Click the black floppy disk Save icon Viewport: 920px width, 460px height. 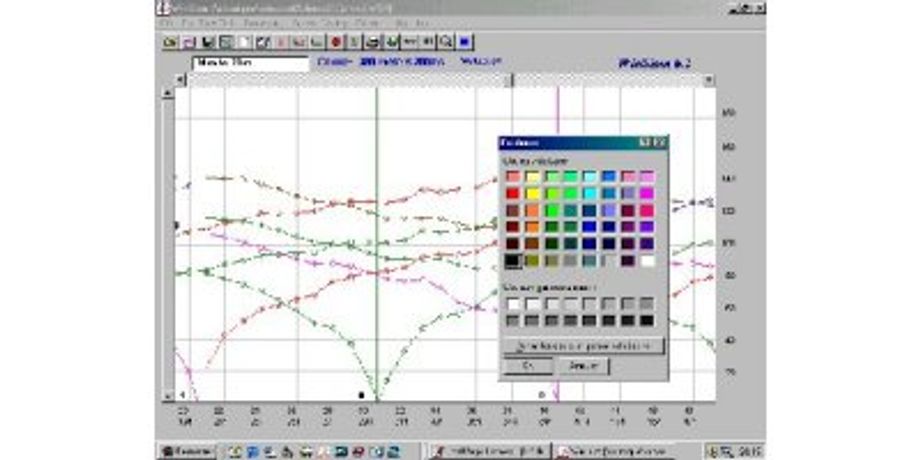208,42
